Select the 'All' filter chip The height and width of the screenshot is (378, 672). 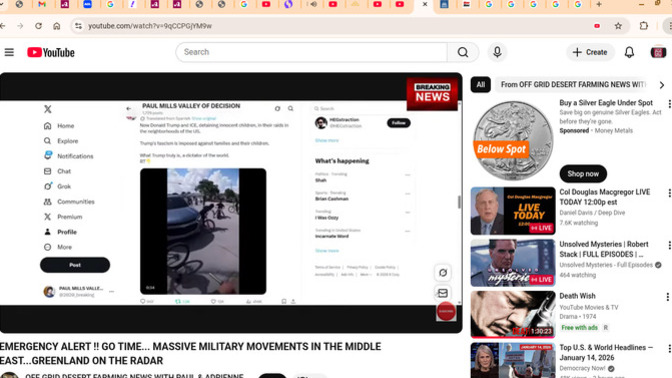click(x=481, y=85)
